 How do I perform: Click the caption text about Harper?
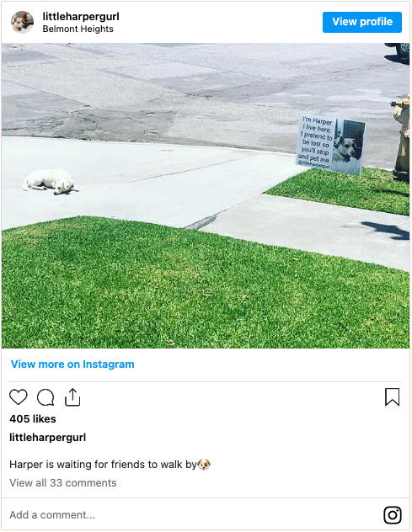(x=104, y=464)
